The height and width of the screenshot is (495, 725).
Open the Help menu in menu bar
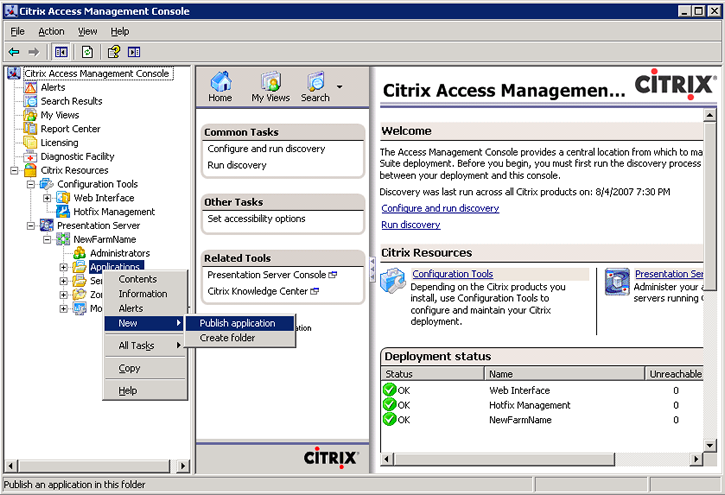pos(120,31)
